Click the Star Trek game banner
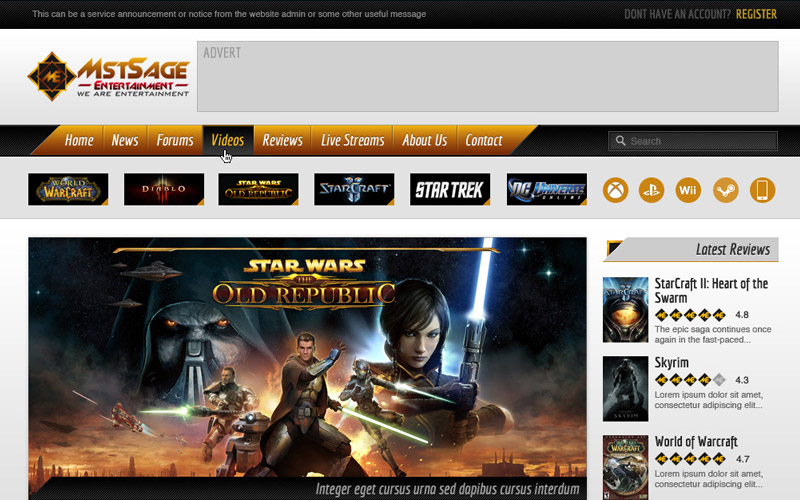Image resolution: width=800 pixels, height=500 pixels. click(x=450, y=189)
